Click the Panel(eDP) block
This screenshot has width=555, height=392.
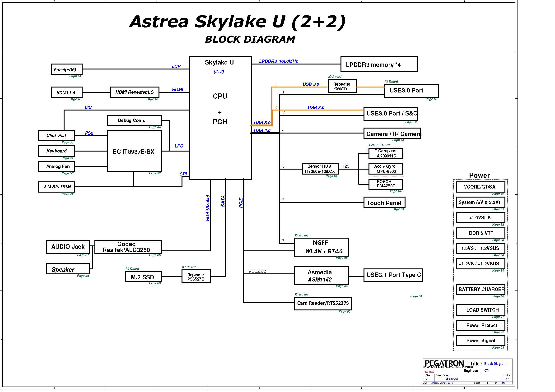tap(66, 69)
